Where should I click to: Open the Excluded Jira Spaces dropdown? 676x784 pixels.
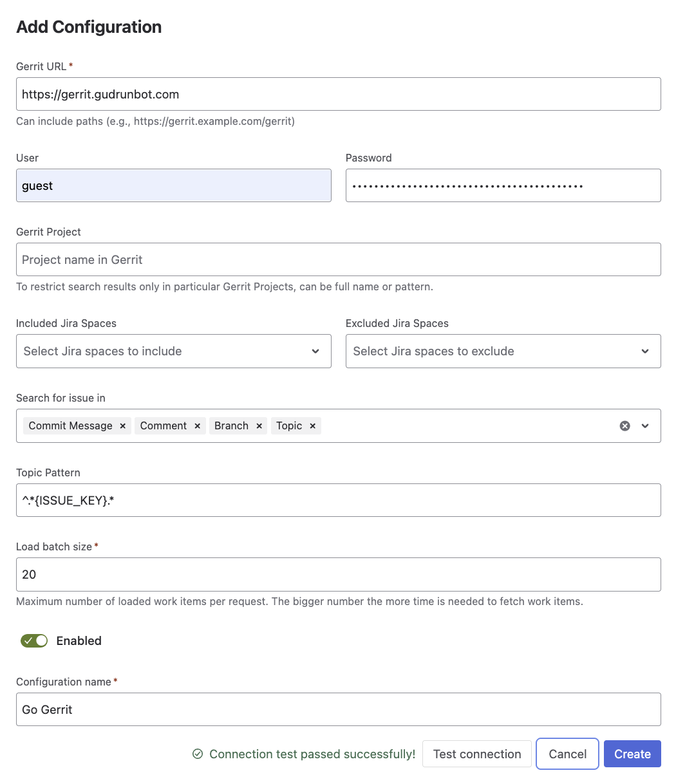(503, 351)
